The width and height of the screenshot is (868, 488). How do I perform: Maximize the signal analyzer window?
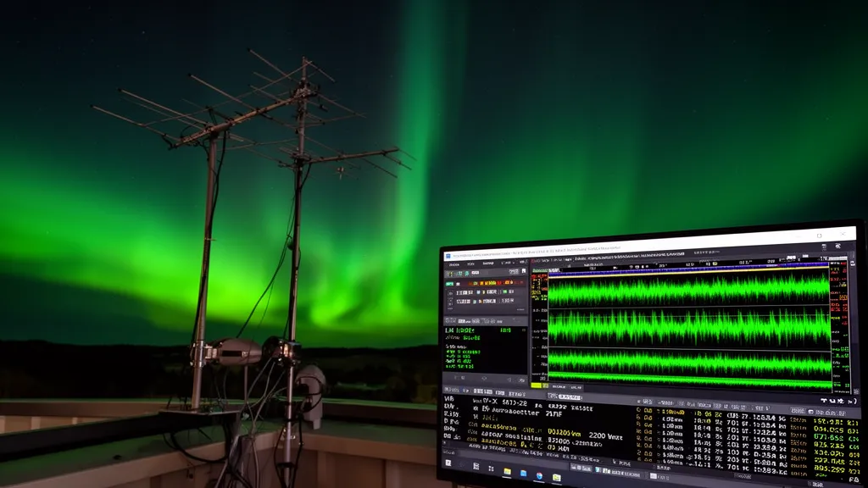click(x=820, y=236)
